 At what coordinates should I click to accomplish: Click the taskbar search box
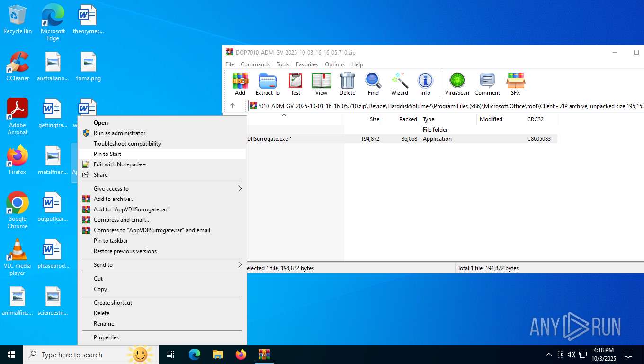point(90,355)
